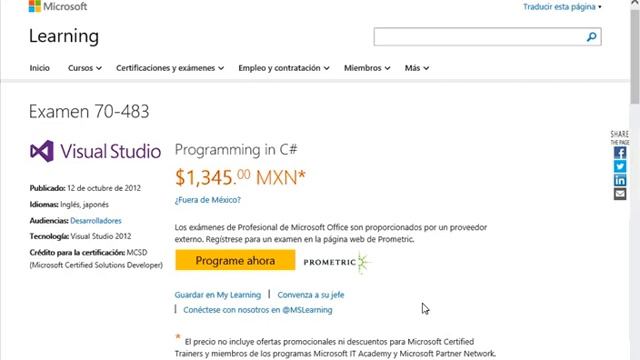Image resolution: width=640 pixels, height=360 pixels.
Task: Click the Programe ahora button
Action: pos(235,260)
